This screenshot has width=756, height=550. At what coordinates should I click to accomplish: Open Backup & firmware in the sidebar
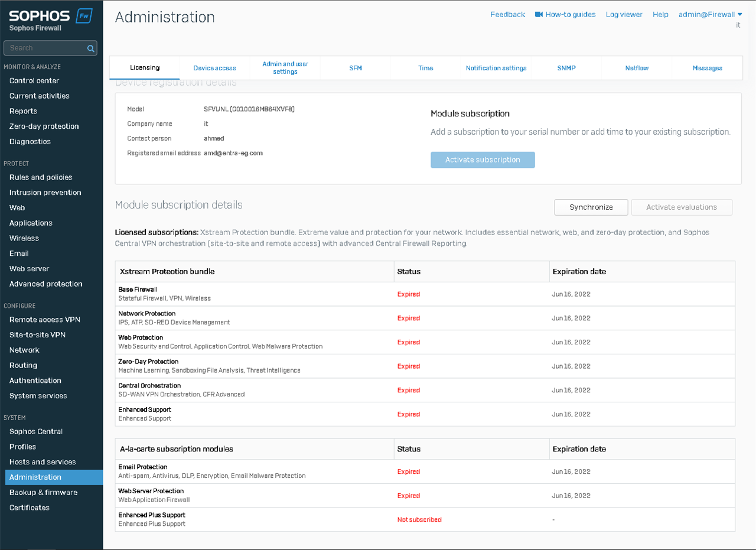tap(43, 493)
